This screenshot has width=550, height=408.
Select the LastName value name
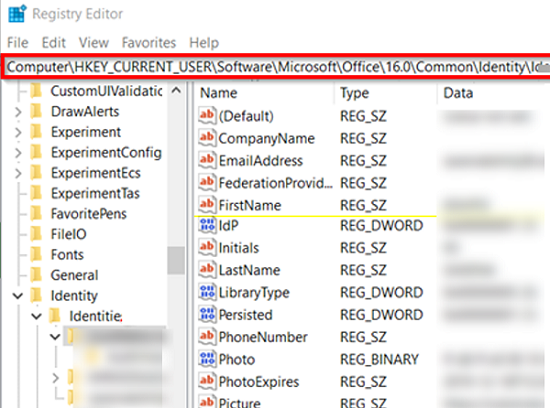click(x=249, y=270)
